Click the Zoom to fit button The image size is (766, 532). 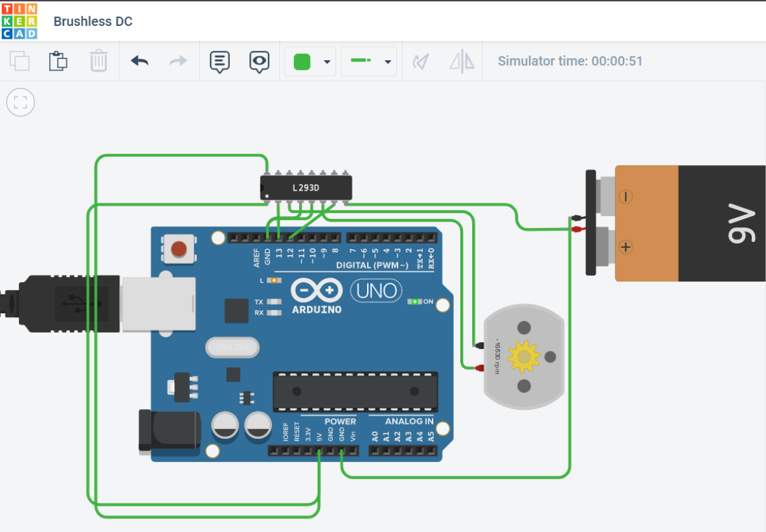pyautogui.click(x=21, y=102)
